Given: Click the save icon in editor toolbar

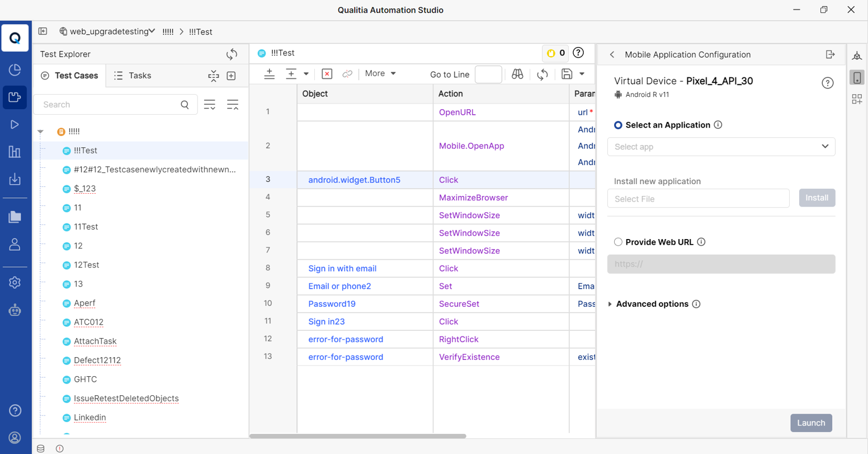Looking at the screenshot, I should (x=567, y=74).
